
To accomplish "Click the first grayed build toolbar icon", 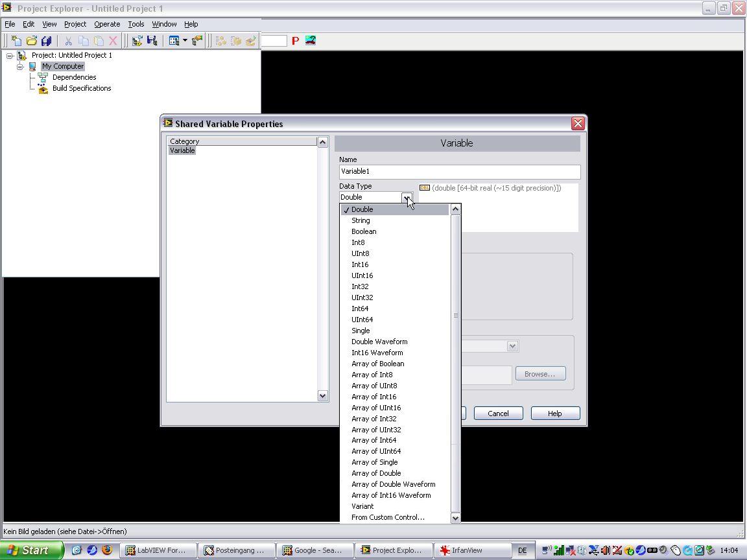I will click(221, 41).
